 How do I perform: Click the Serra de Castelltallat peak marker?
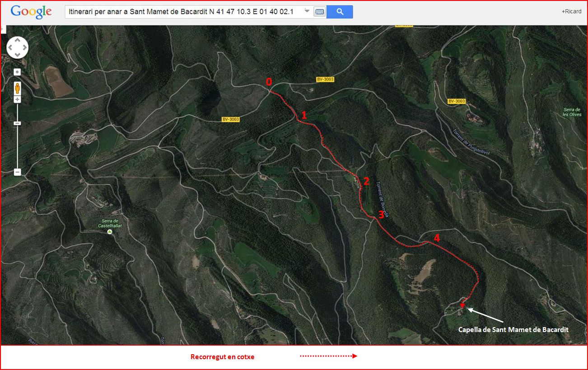click(110, 232)
